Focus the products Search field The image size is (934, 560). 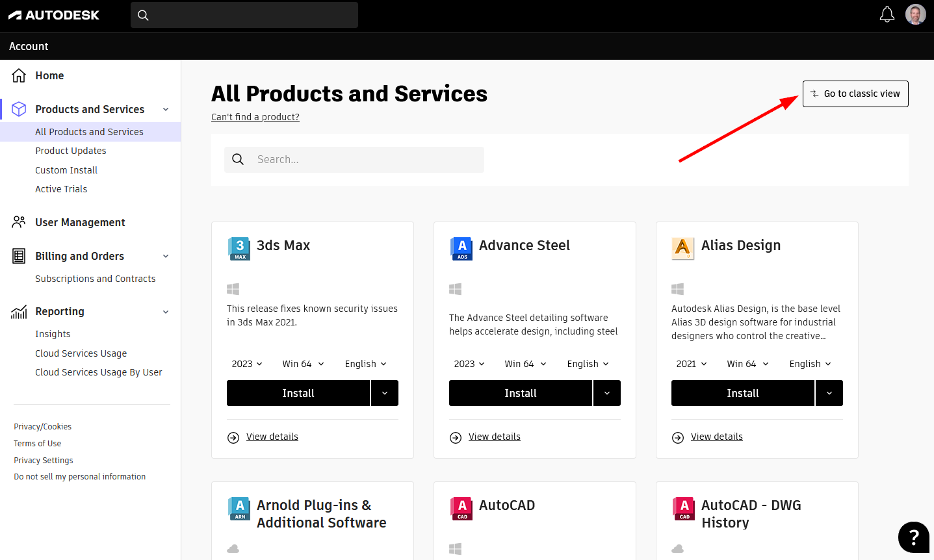tap(364, 160)
